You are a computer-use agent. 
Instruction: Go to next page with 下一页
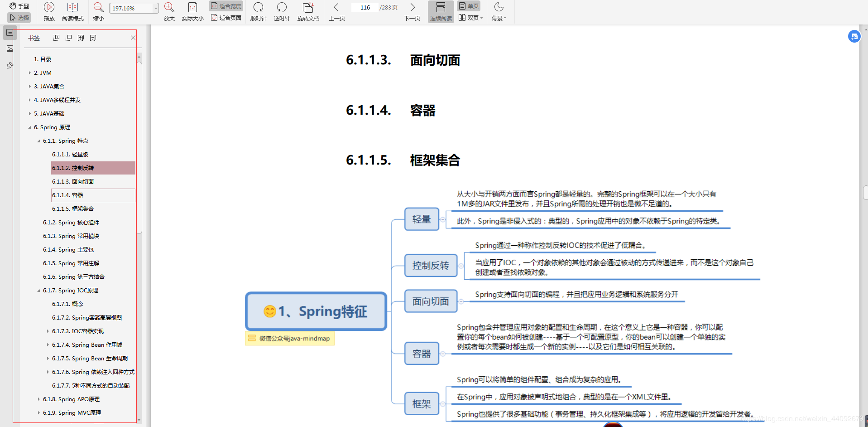412,11
